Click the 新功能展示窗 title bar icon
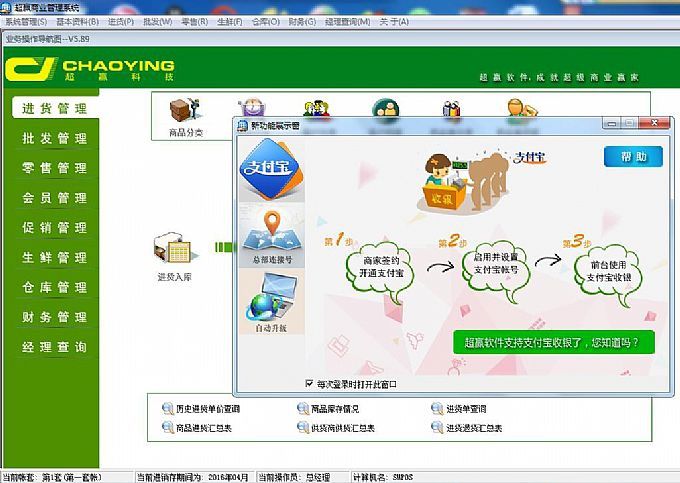 click(242, 126)
